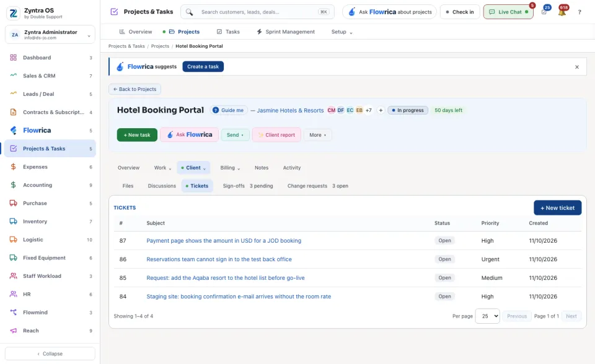Click the Check in button
Viewport: 595px width, 364px height.
coord(460,12)
